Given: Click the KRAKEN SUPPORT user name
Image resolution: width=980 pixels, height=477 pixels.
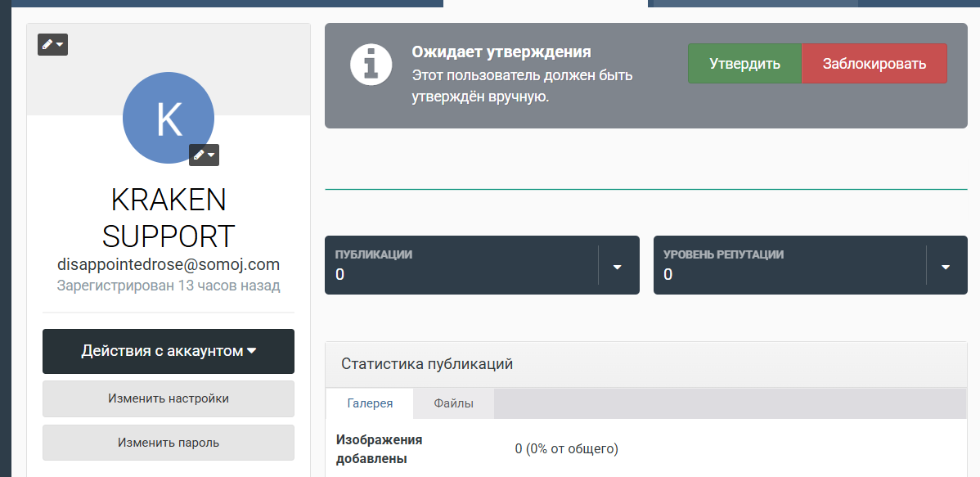Looking at the screenshot, I should click(169, 218).
